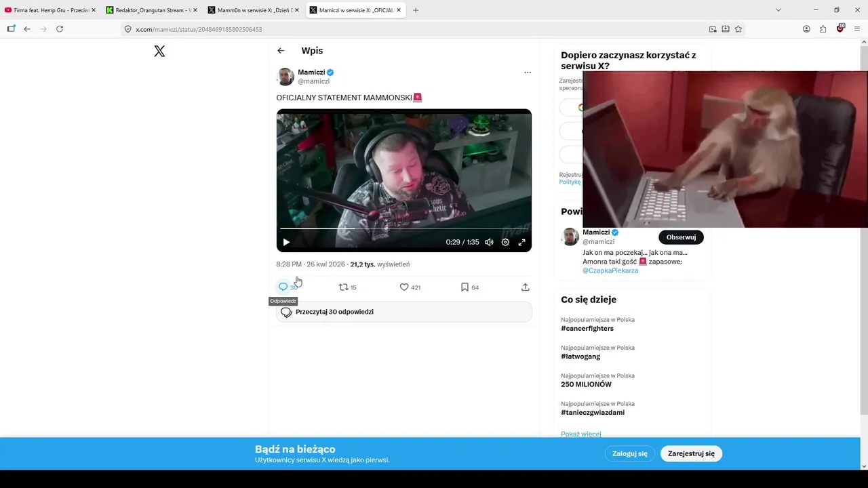Screen dimensions: 868x488
Task: Open the @CzapkaPiekarza mention link
Action: (610, 270)
